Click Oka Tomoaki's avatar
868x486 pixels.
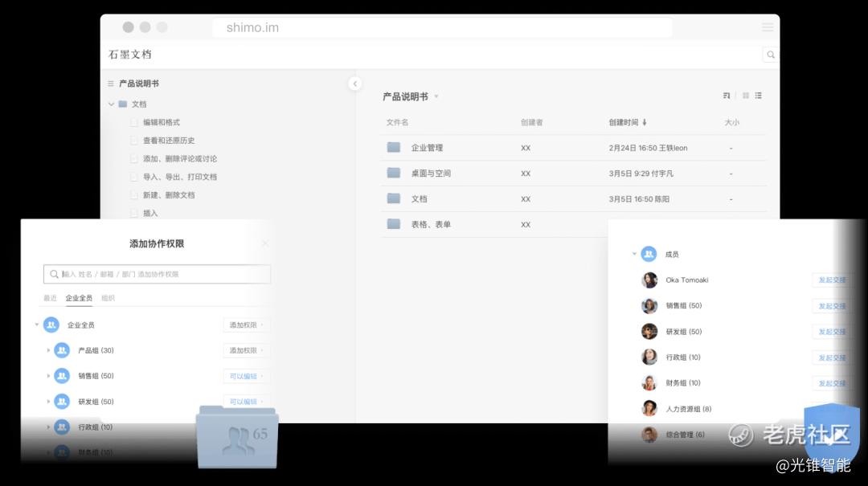coord(649,280)
